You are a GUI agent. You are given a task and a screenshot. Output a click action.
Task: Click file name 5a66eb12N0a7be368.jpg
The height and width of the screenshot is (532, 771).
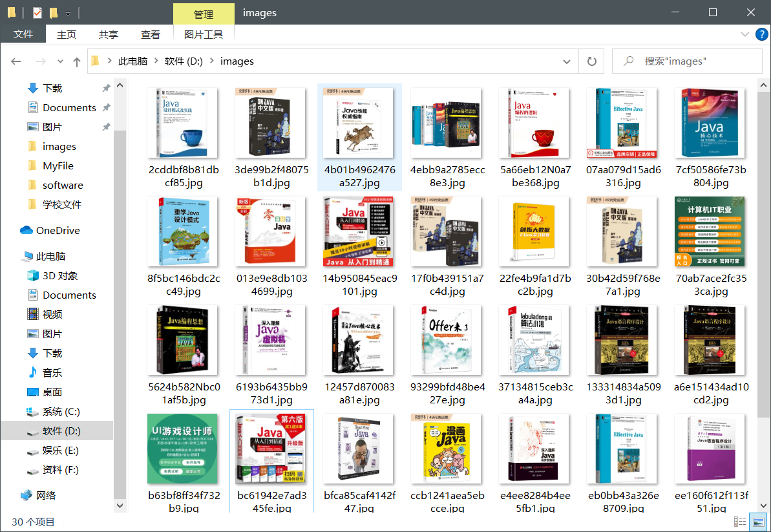(x=536, y=176)
